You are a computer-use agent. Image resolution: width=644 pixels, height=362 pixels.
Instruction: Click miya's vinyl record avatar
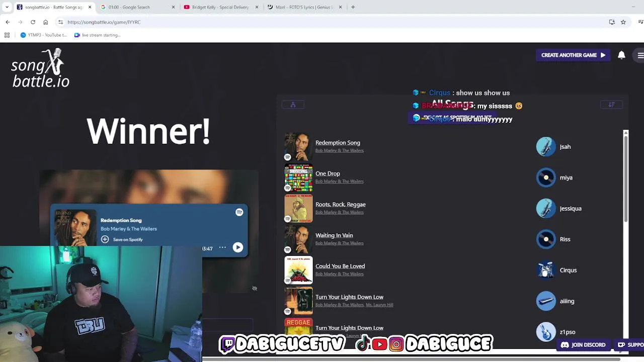pyautogui.click(x=546, y=177)
